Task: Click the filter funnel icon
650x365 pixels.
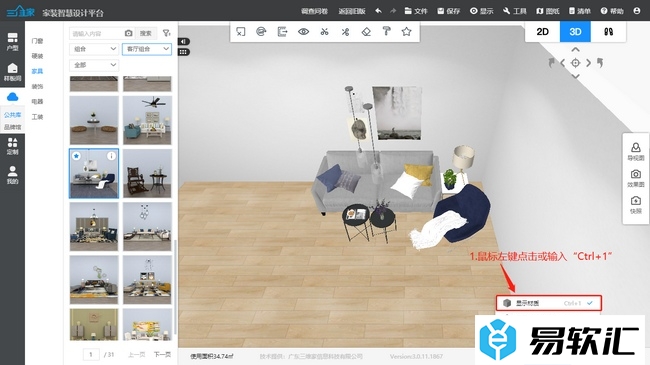Action: click(x=166, y=33)
